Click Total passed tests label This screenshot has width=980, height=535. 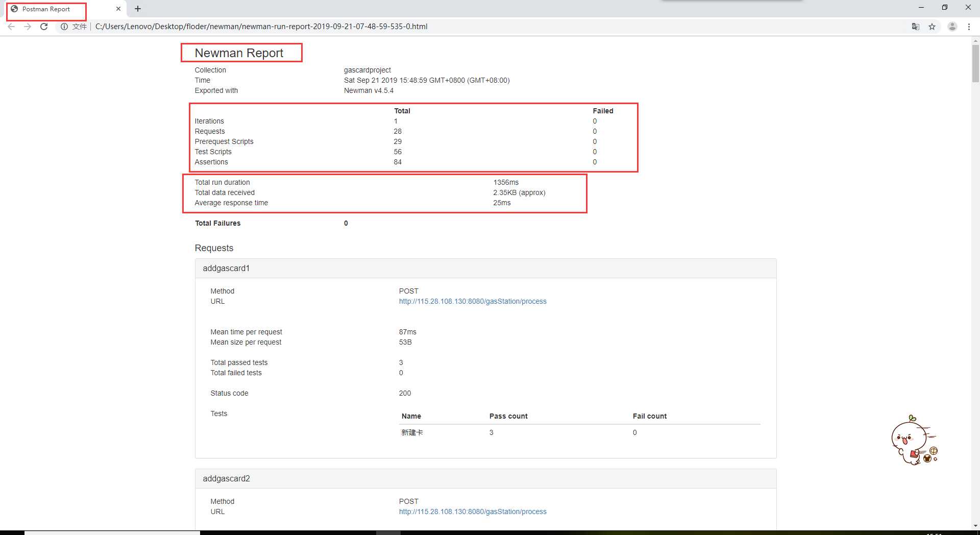pos(239,362)
